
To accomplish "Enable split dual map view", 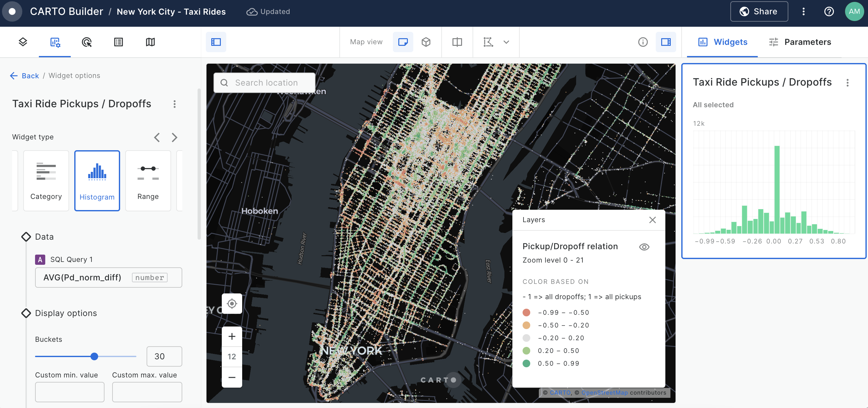I will click(x=457, y=42).
